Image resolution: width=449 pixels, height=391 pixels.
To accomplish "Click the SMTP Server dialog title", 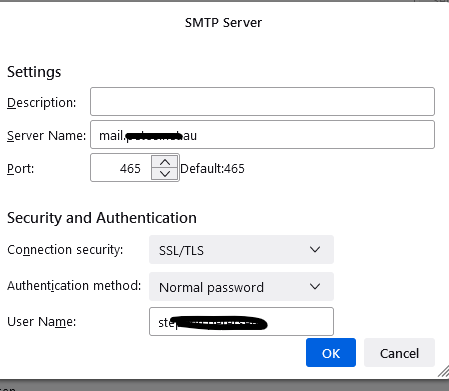I will point(223,23).
